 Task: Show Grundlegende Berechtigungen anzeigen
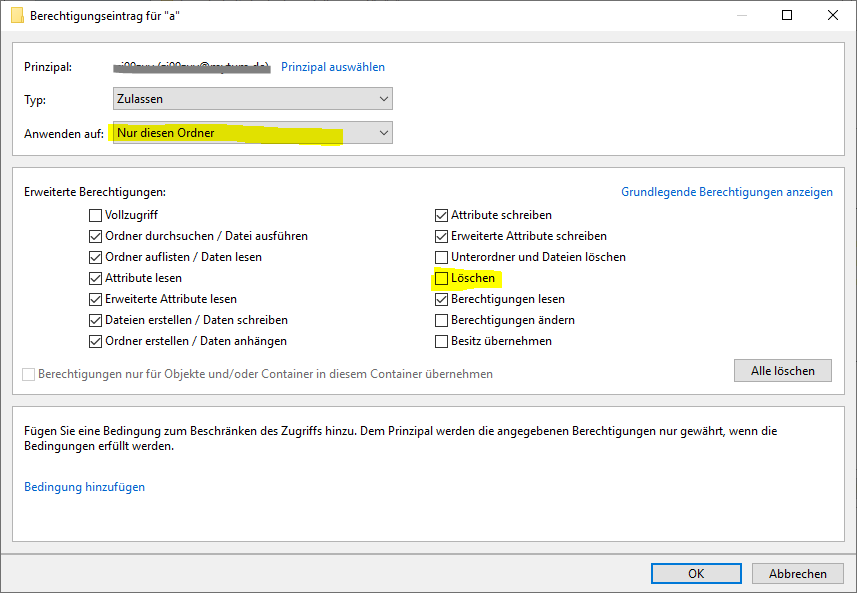(726, 192)
